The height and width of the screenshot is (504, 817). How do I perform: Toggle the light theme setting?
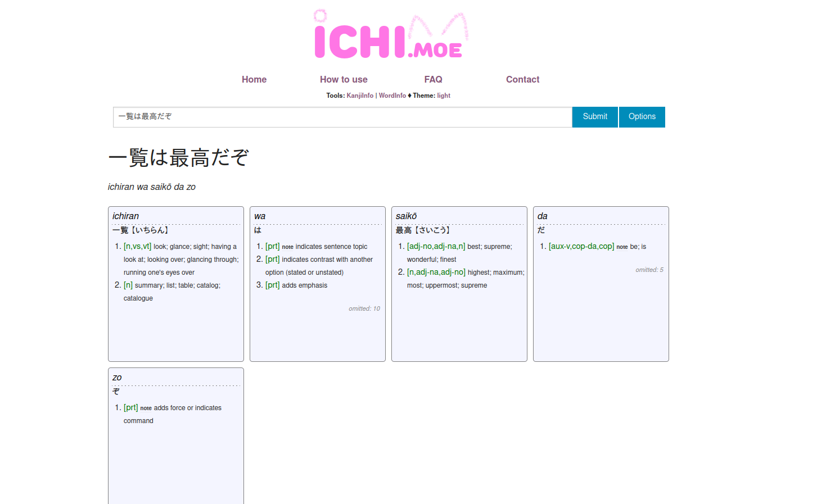(x=444, y=96)
